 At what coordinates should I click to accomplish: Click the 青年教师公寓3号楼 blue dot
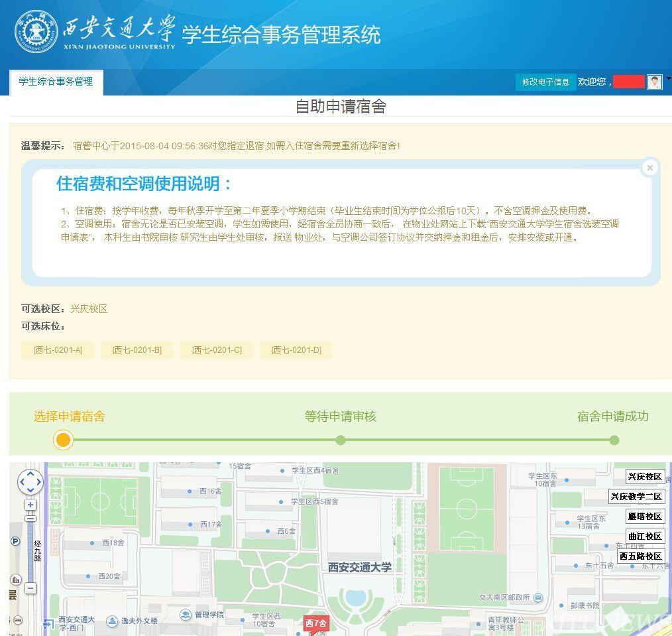coord(478,624)
